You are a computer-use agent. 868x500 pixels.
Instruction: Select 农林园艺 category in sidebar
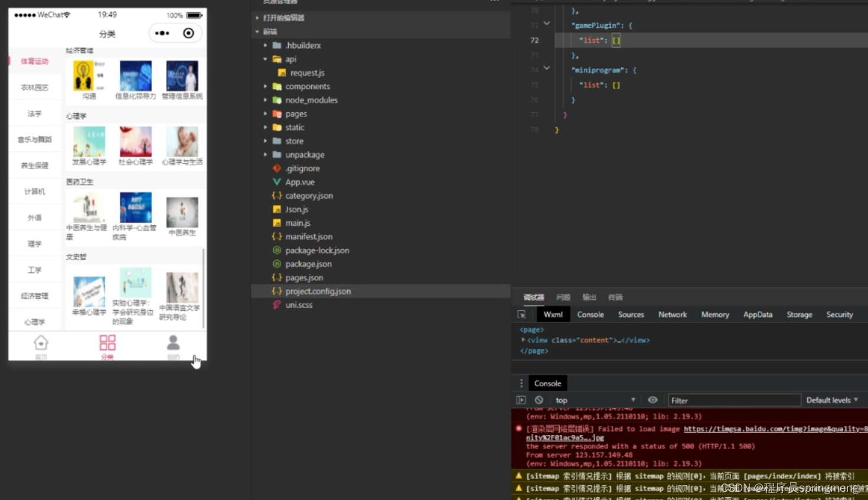point(35,87)
